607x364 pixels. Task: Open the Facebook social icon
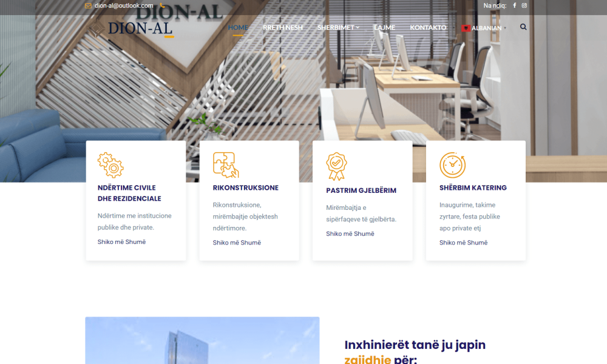click(x=515, y=5)
